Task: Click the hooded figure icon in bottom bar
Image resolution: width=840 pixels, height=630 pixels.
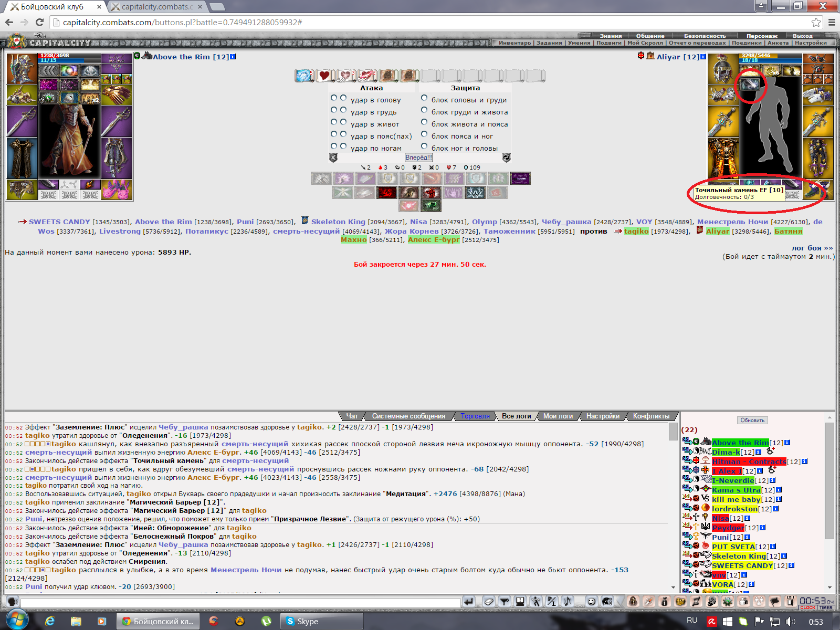Action: tap(633, 602)
